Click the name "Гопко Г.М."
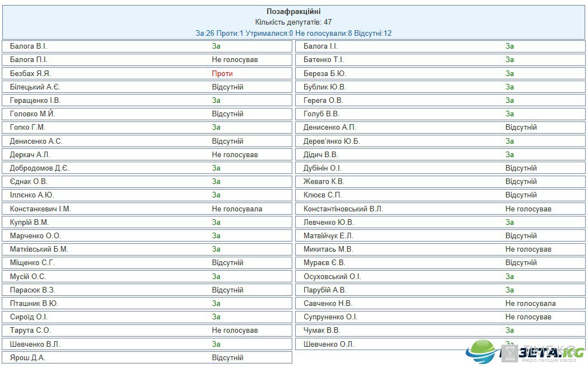Image resolution: width=588 pixels, height=368 pixels. (28, 128)
